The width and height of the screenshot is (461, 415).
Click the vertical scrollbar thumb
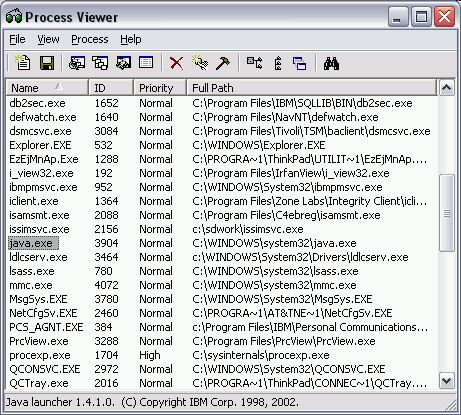click(447, 213)
